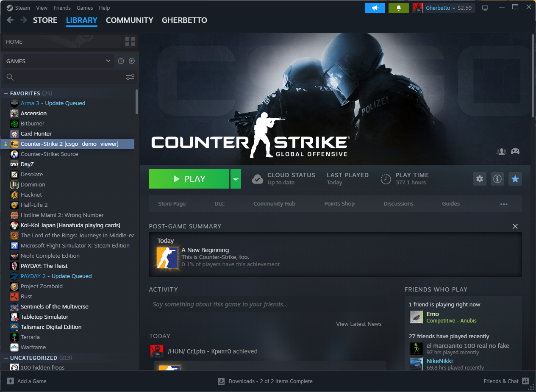The image size is (536, 392).
Task: Click the Steam logo menu
Action: pyautogui.click(x=18, y=8)
